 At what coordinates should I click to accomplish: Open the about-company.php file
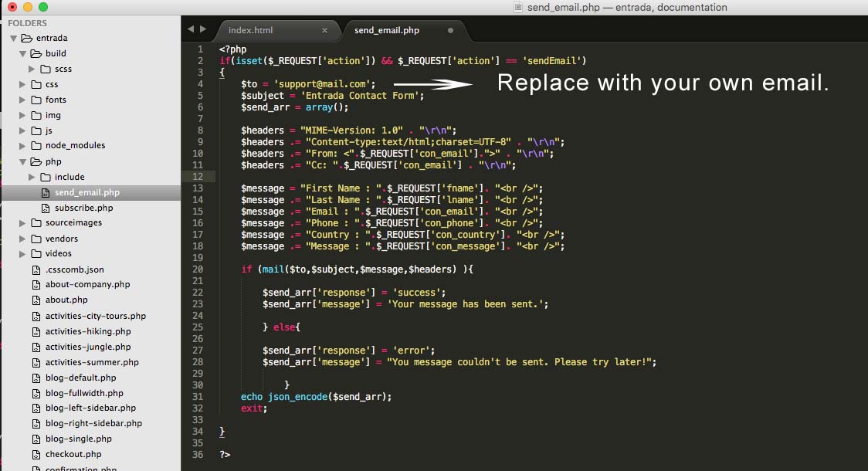[87, 284]
